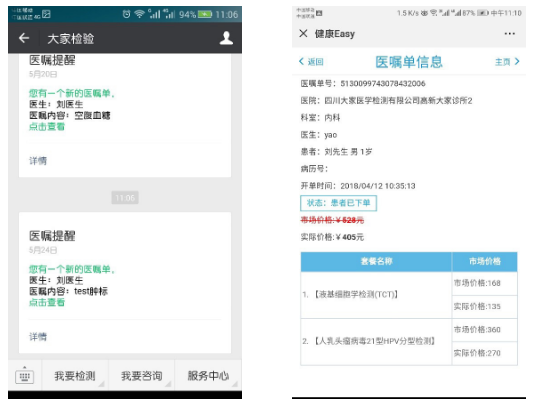
Task: Open 详情 of the test肿标 reminder
Action: [x=38, y=337]
